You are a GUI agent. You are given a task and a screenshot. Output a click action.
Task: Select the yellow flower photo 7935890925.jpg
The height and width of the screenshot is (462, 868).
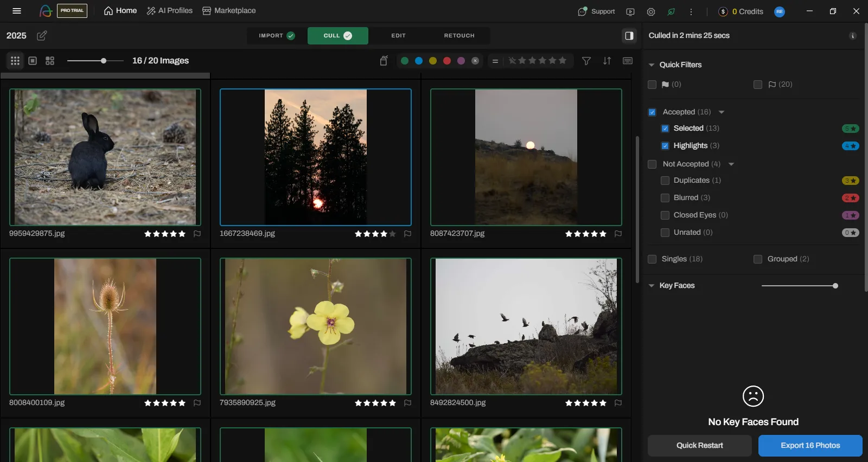point(316,326)
